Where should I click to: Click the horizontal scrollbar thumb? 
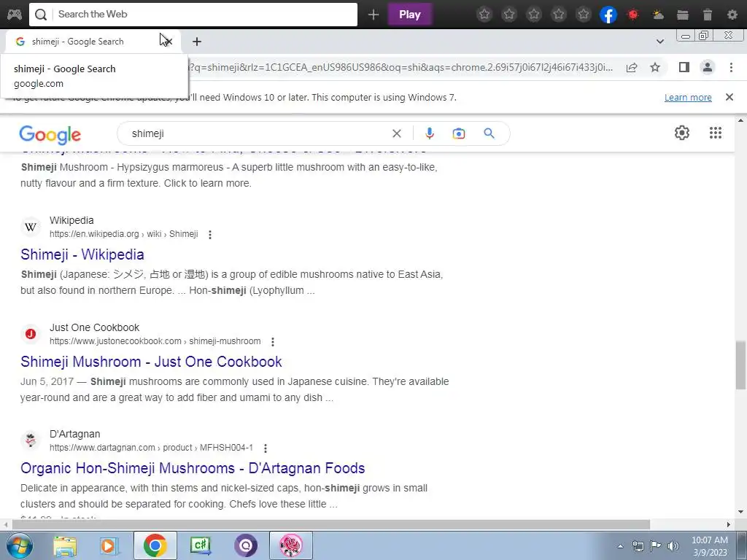point(331,524)
